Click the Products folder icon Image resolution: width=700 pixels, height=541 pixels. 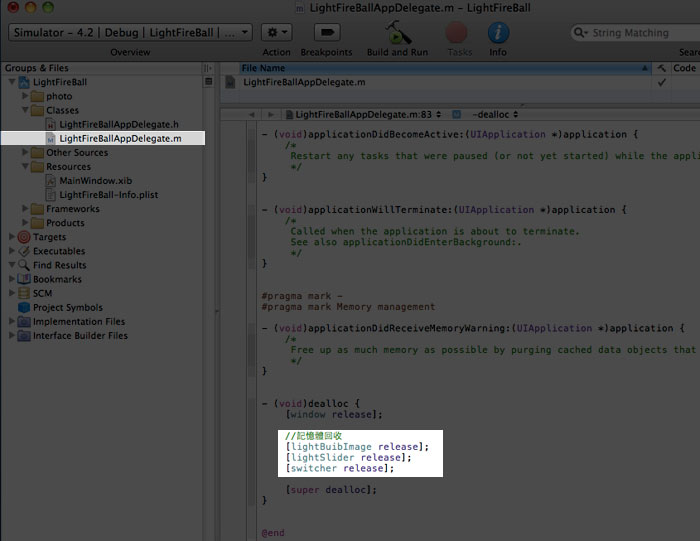[x=38, y=223]
